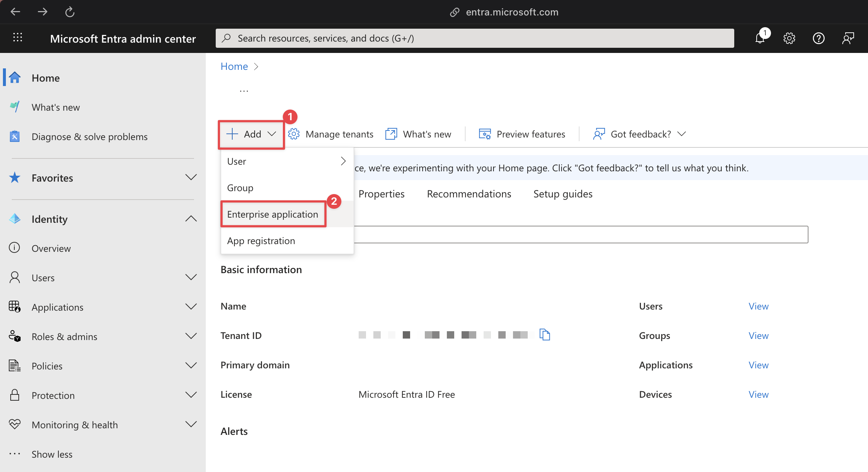
Task: Click the 'Tenant ID' label
Action: [x=241, y=336]
